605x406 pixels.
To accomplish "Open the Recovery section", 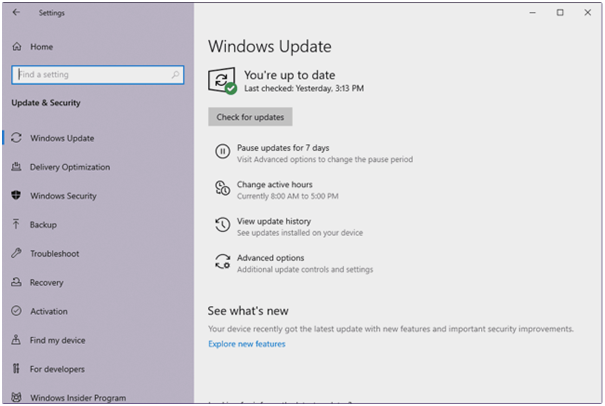I will [x=46, y=283].
